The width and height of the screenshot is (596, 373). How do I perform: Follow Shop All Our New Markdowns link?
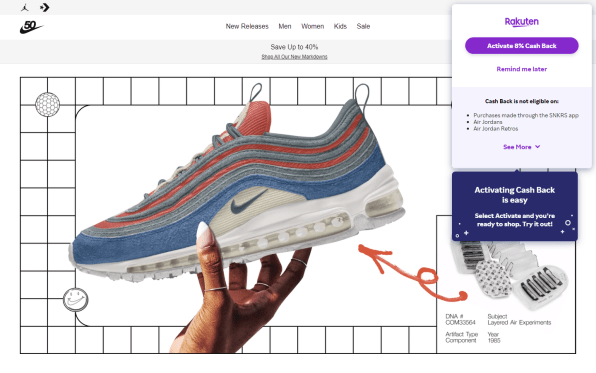[294, 57]
